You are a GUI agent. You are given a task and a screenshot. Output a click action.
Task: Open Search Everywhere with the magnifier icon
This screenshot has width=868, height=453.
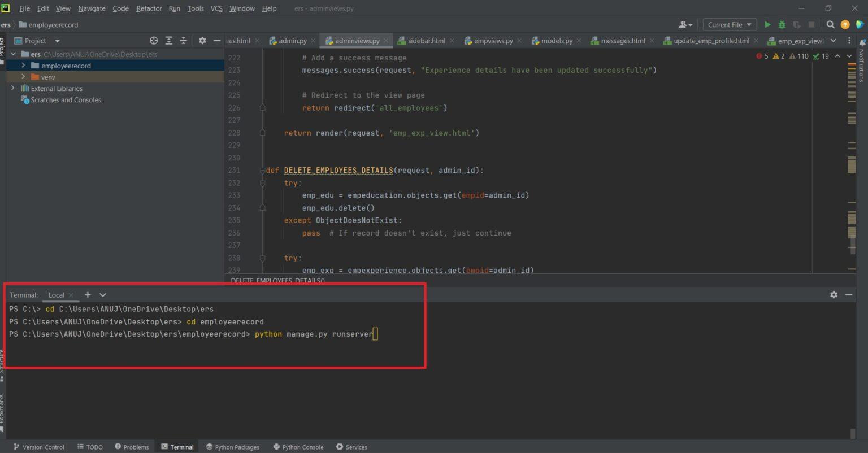(830, 25)
